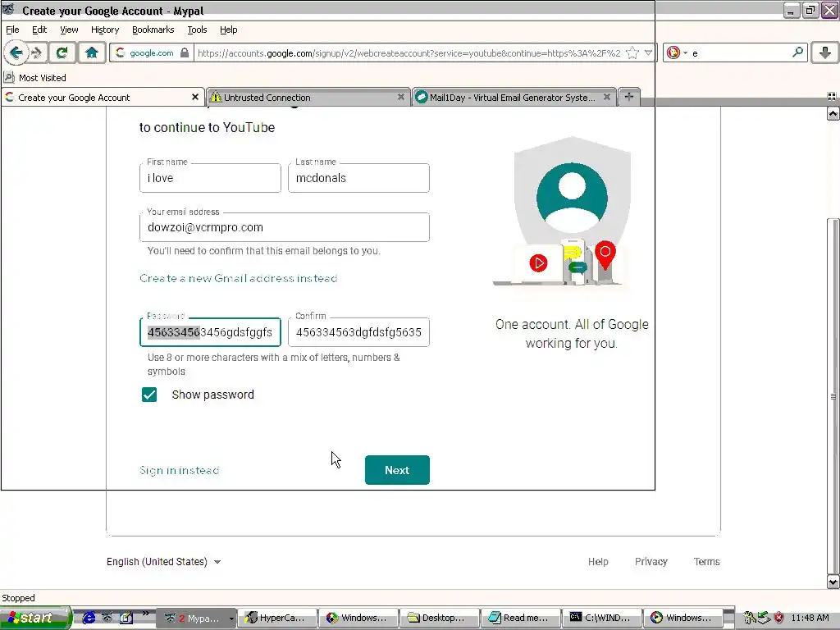Image resolution: width=840 pixels, height=630 pixels.
Task: Click the Sign in instead link
Action: point(179,470)
